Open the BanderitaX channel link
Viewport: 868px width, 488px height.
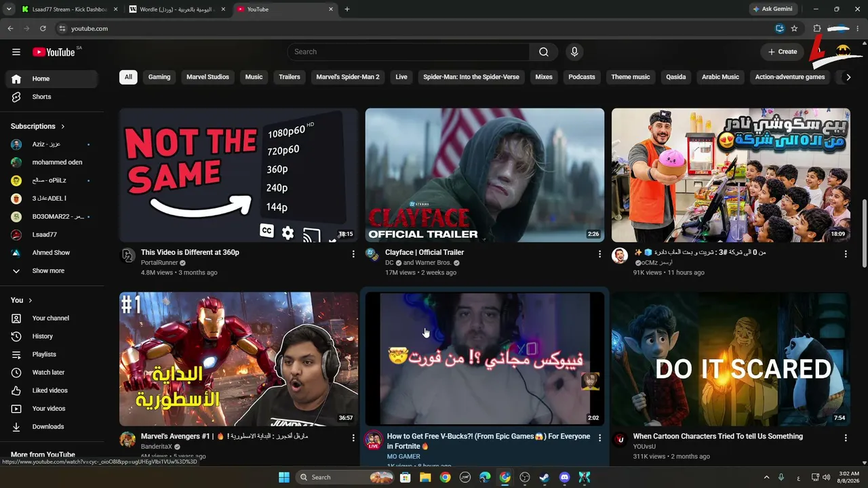[x=157, y=447]
